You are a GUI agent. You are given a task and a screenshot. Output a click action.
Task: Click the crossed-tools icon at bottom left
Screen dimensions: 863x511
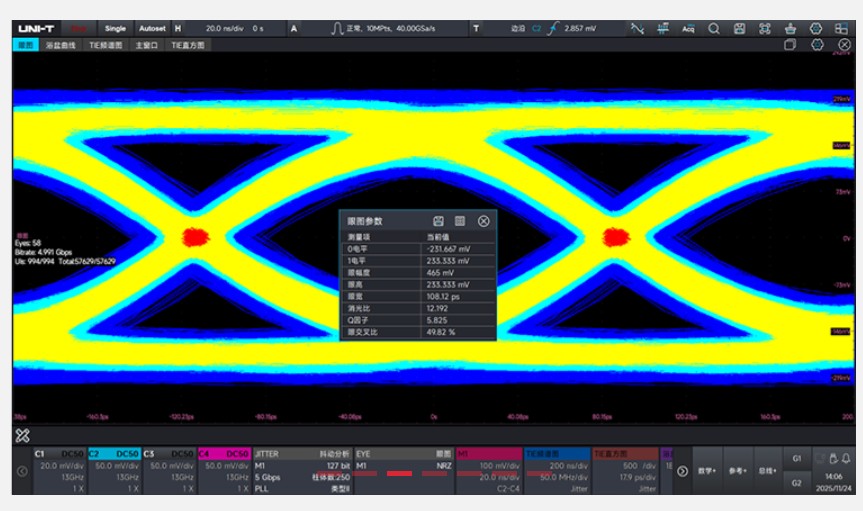pyautogui.click(x=22, y=435)
